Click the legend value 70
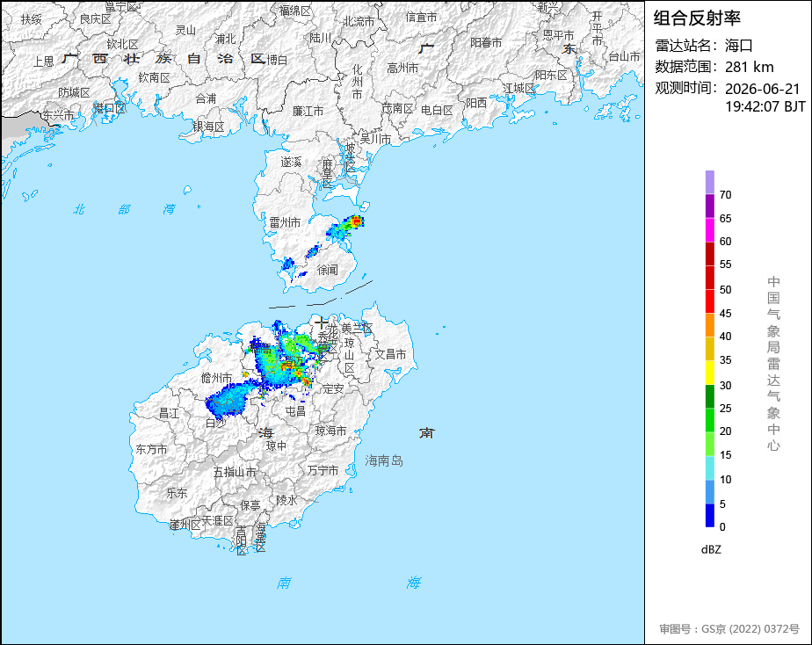The height and width of the screenshot is (645, 812). 726,194
